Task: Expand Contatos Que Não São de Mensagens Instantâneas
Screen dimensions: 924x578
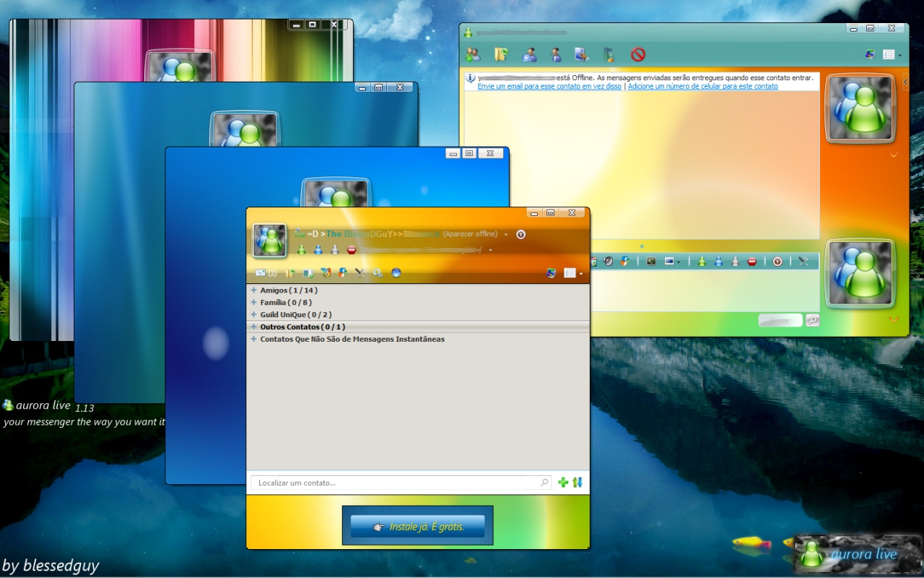Action: tap(254, 339)
